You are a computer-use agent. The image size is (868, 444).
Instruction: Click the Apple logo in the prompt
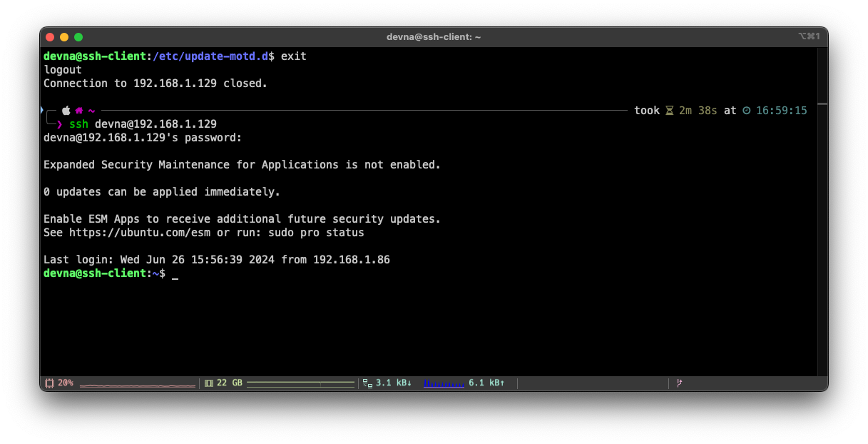66,111
